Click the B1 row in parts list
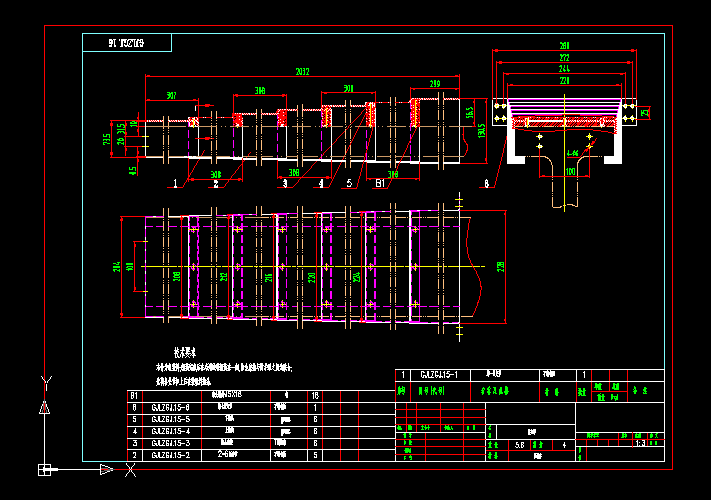This screenshot has width=711, height=500. point(134,396)
